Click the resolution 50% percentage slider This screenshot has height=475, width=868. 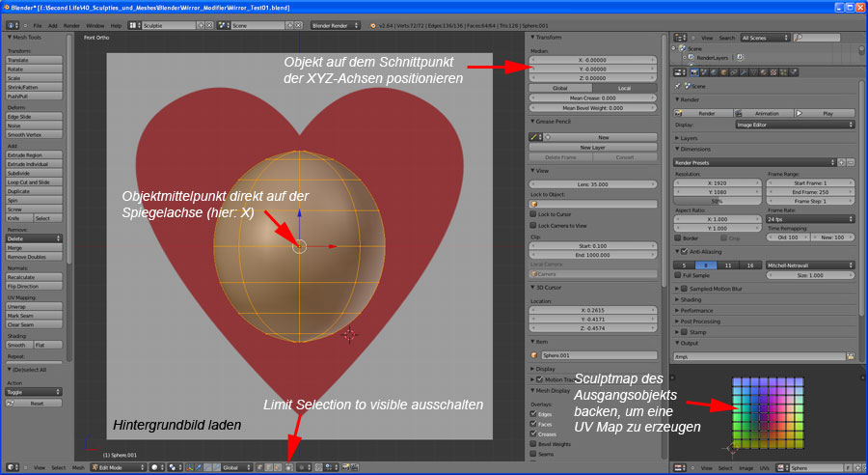click(x=718, y=201)
